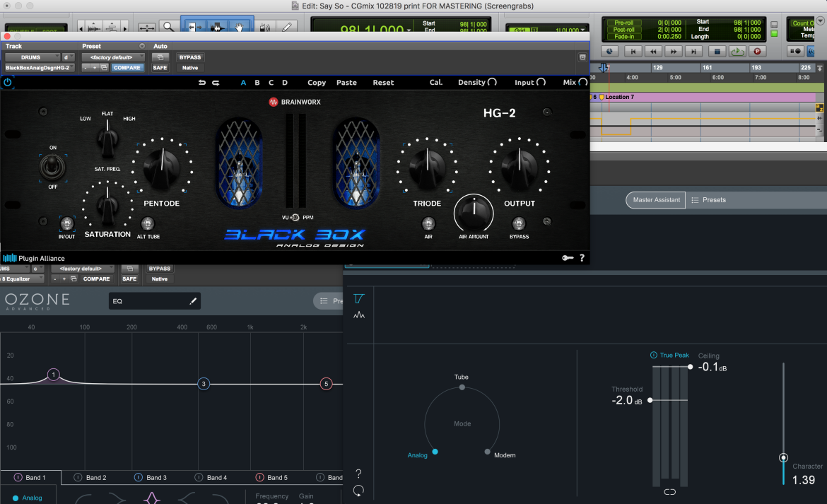Viewport: 827px width, 504px height.
Task: Click the undo arrow in HG-2 toolbar
Action: click(202, 83)
